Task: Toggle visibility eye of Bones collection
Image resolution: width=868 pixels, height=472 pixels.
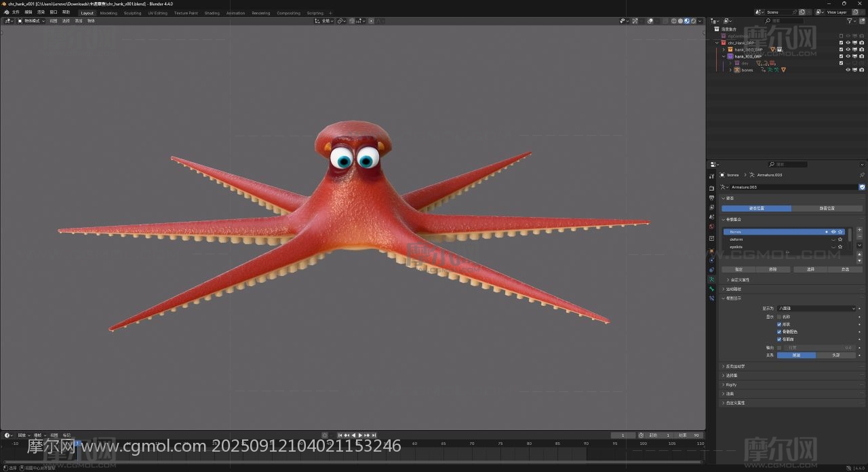Action: (833, 232)
